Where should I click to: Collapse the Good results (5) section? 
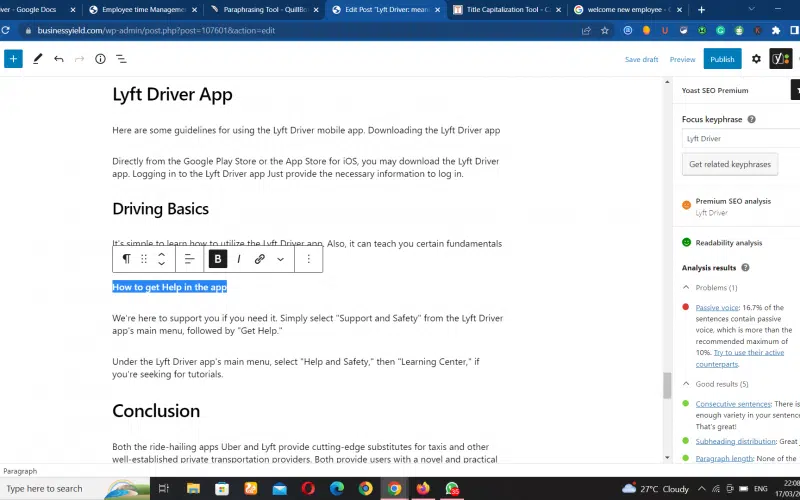click(x=687, y=384)
